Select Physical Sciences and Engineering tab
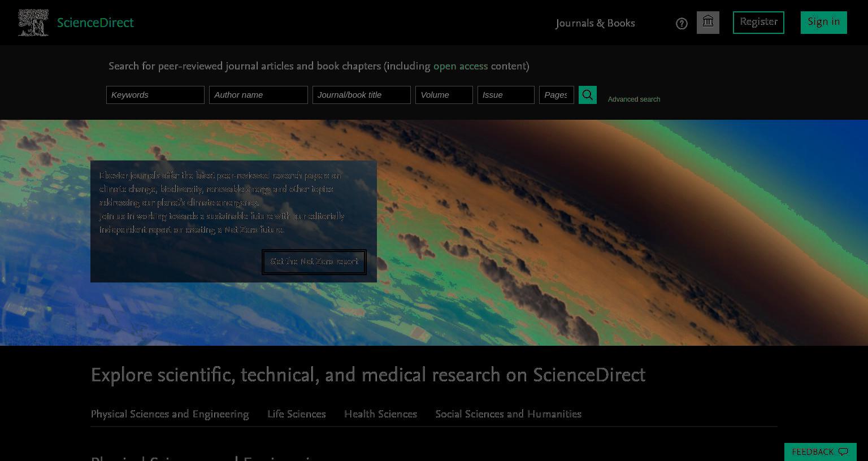 click(170, 414)
